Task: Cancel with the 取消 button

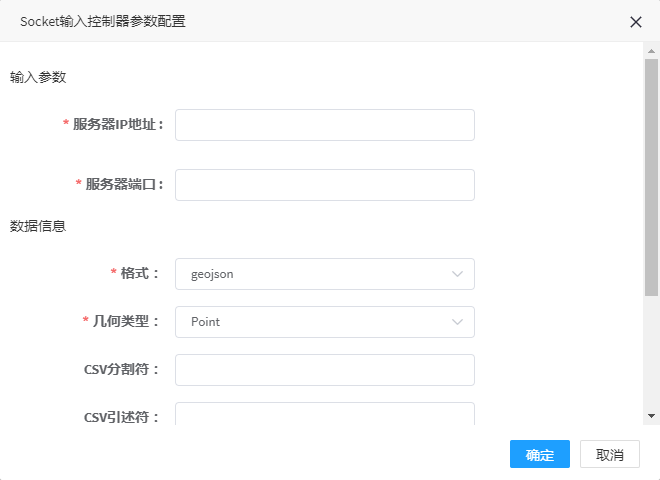Action: 609,454
